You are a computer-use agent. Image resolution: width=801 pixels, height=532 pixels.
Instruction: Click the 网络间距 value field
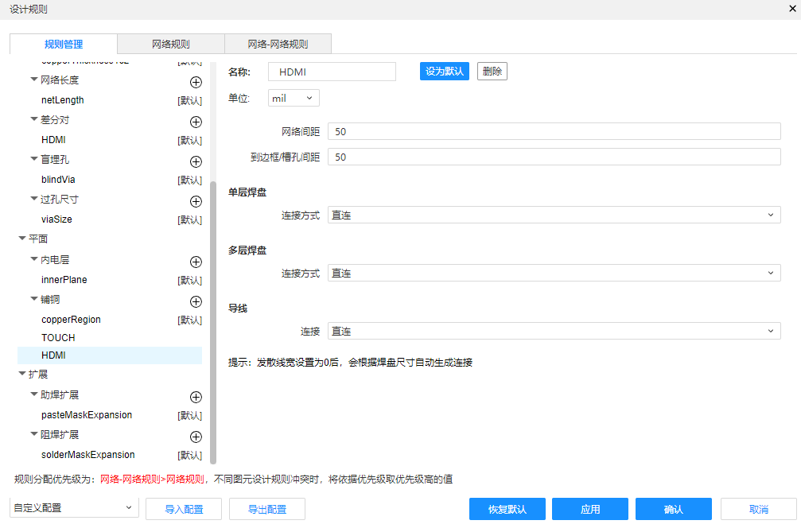pyautogui.click(x=554, y=132)
